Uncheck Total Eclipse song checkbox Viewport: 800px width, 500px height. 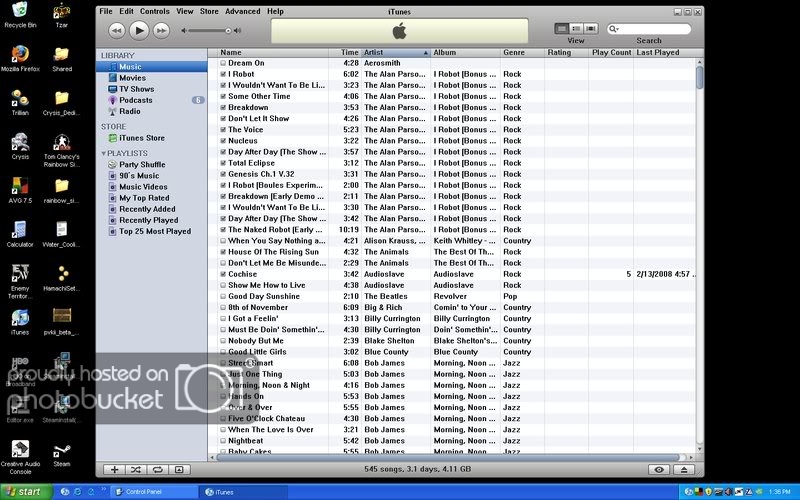[223, 163]
